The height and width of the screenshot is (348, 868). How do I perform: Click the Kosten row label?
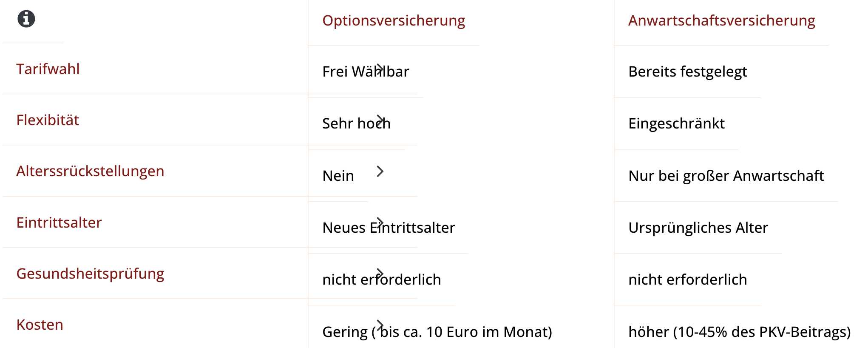coord(40,325)
